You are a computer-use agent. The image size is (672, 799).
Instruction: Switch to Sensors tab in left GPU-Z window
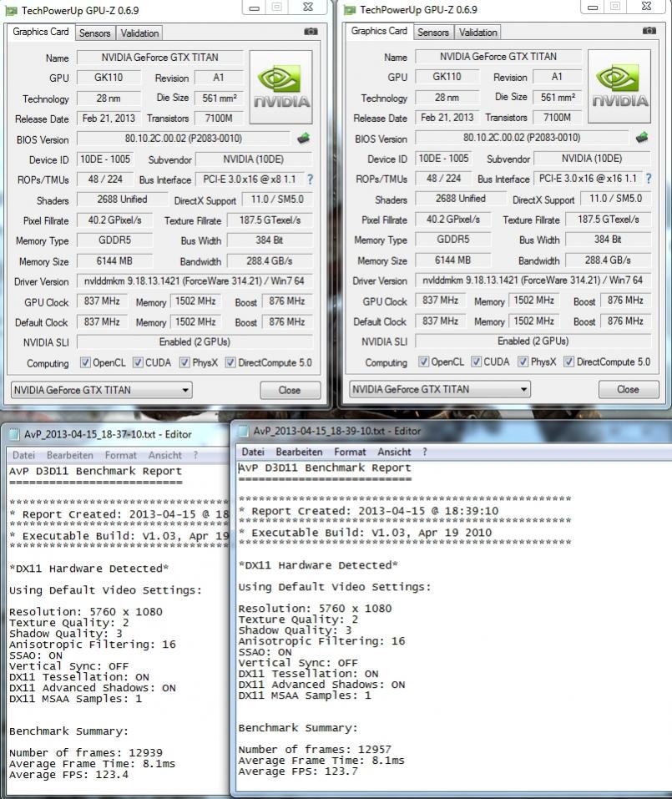(x=95, y=33)
